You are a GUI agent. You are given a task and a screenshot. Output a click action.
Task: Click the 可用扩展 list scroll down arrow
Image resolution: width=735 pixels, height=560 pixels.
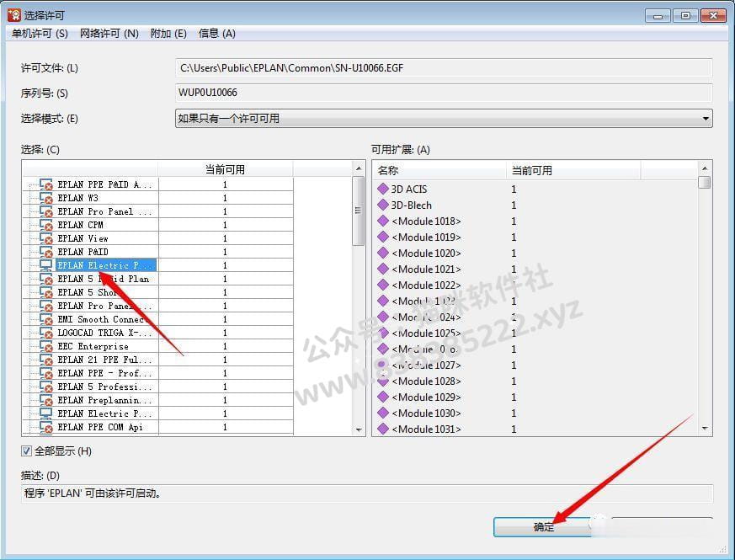point(705,429)
